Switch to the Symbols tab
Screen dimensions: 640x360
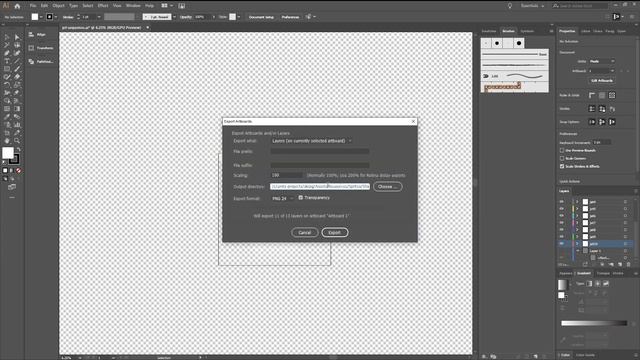point(527,31)
